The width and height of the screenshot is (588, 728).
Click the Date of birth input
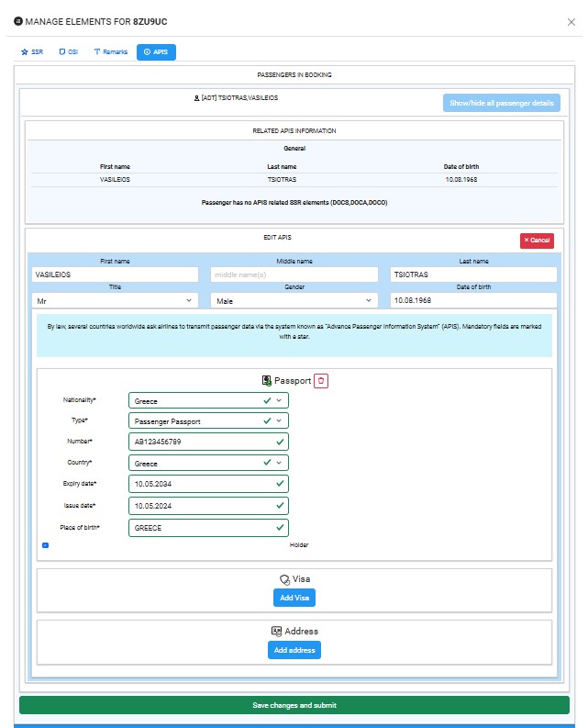coord(473,300)
